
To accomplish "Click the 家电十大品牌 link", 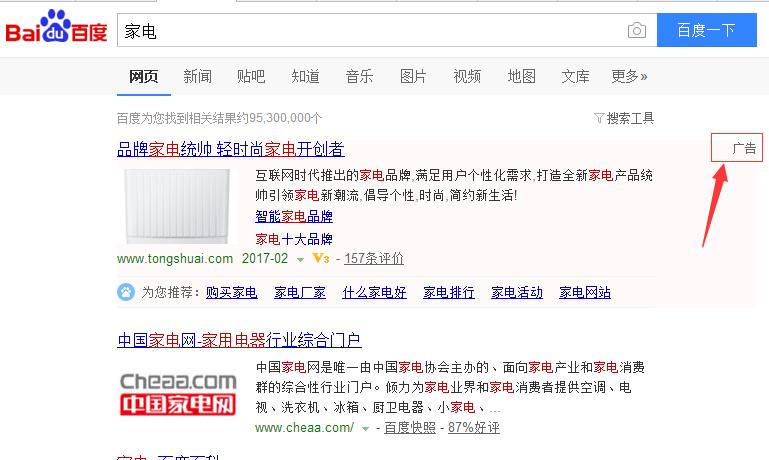I will [x=294, y=239].
